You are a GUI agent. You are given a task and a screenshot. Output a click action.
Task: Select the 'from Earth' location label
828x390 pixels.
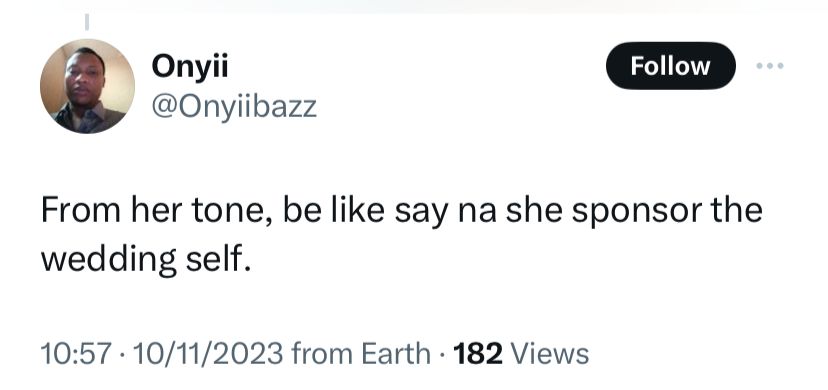click(361, 354)
